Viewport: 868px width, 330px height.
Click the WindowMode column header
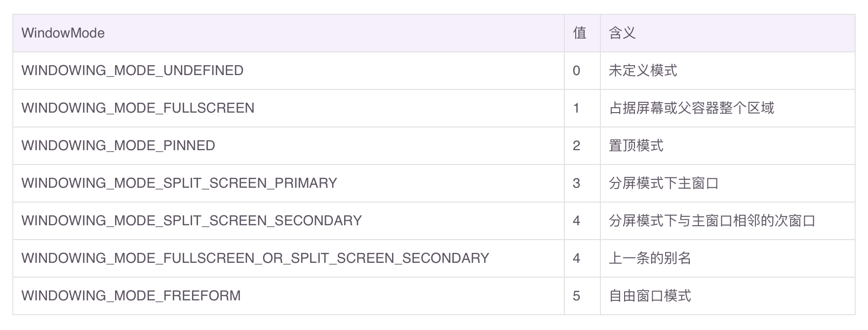[288, 33]
